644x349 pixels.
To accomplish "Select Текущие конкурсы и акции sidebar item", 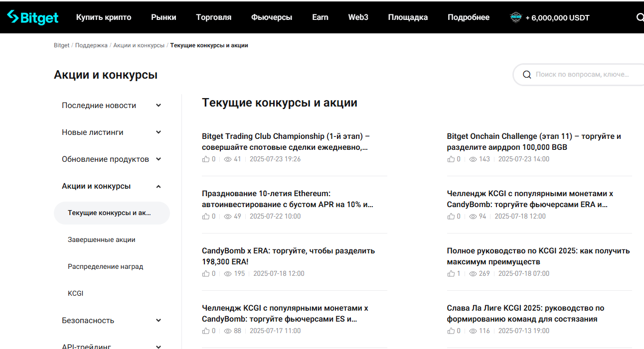I will click(x=112, y=213).
